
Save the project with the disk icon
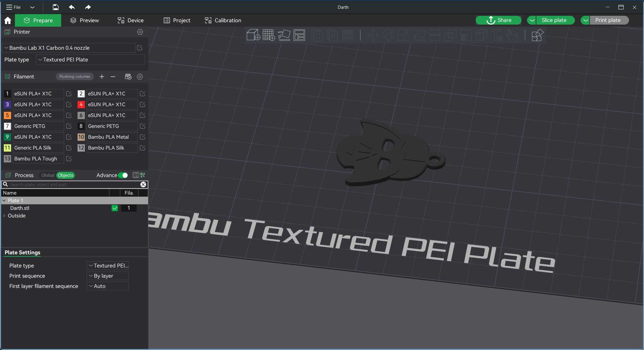56,7
